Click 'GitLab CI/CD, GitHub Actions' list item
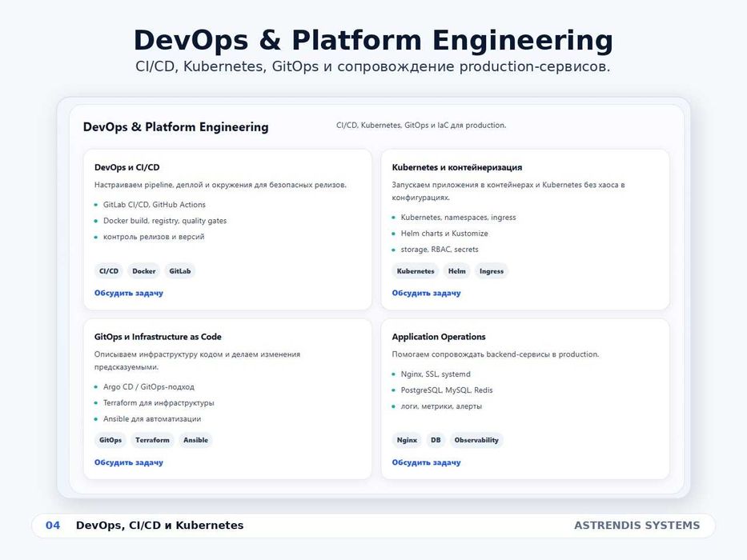Image resolution: width=747 pixels, height=560 pixels. click(155, 205)
